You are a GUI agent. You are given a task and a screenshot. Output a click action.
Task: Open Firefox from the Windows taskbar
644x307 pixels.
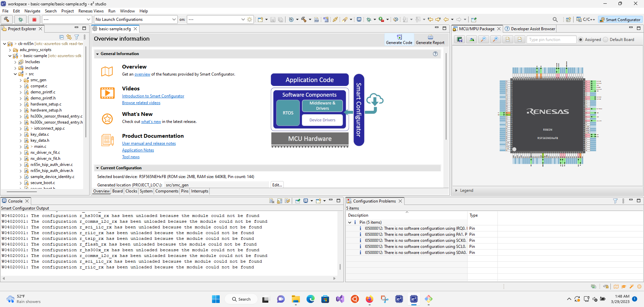click(x=369, y=299)
